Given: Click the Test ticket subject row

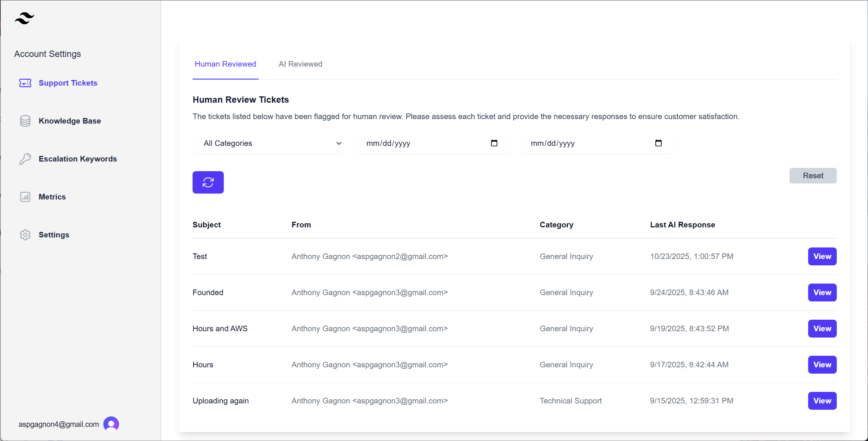Looking at the screenshot, I should (200, 256).
